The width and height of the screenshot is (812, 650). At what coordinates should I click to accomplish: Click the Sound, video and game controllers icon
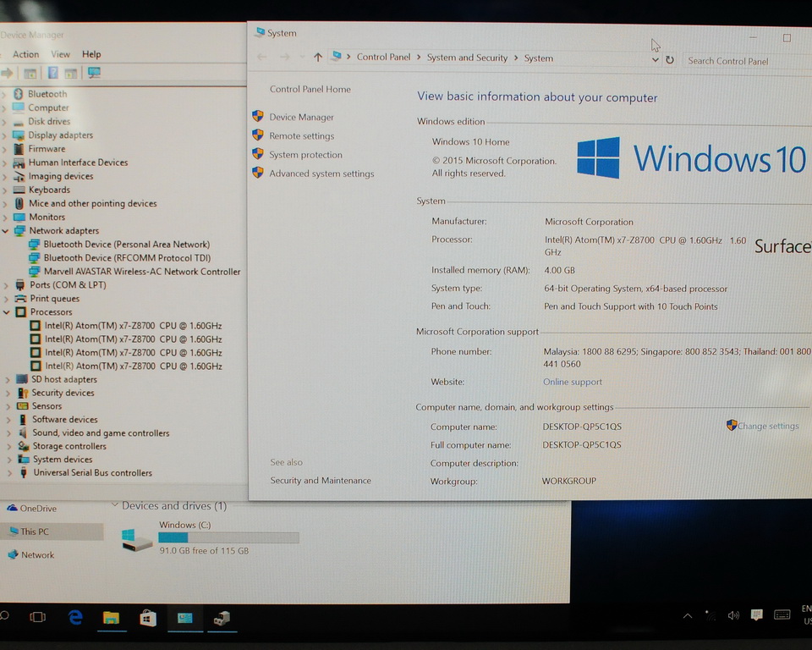tap(24, 432)
